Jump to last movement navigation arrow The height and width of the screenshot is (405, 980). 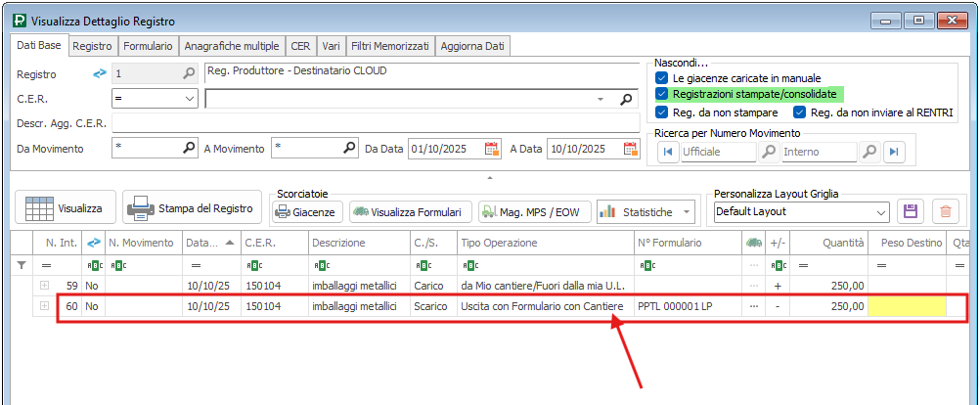[x=894, y=152]
